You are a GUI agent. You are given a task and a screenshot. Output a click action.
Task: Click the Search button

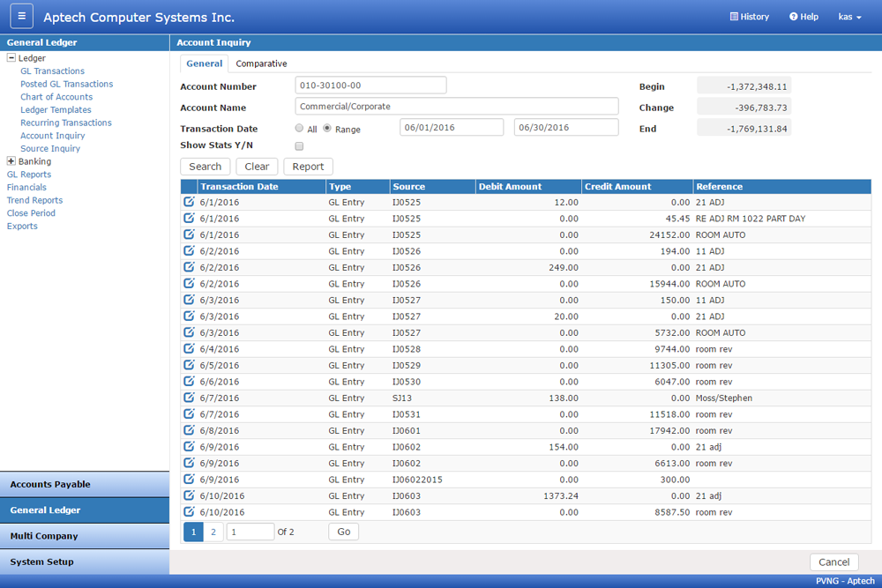(x=205, y=166)
